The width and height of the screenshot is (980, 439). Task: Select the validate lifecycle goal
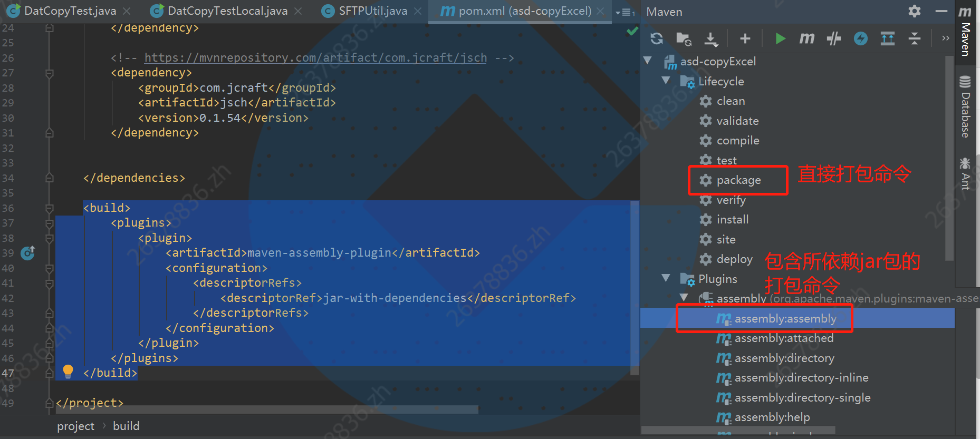coord(737,121)
